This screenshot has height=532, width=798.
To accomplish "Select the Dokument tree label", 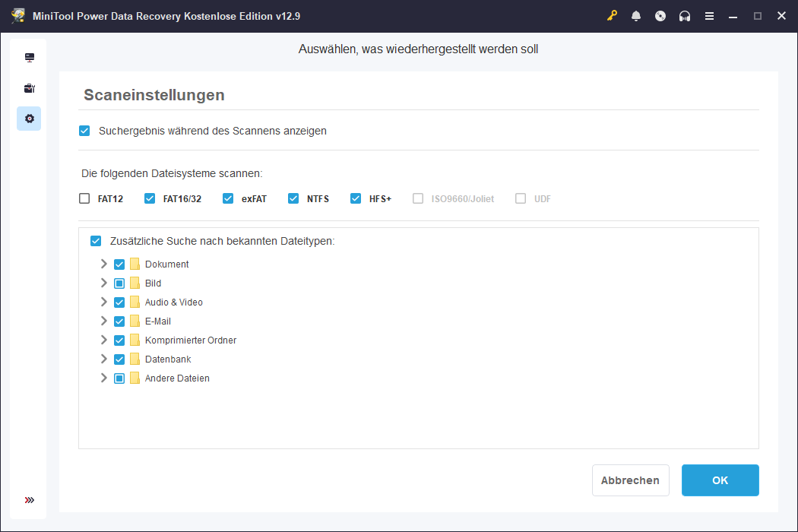I will 167,264.
